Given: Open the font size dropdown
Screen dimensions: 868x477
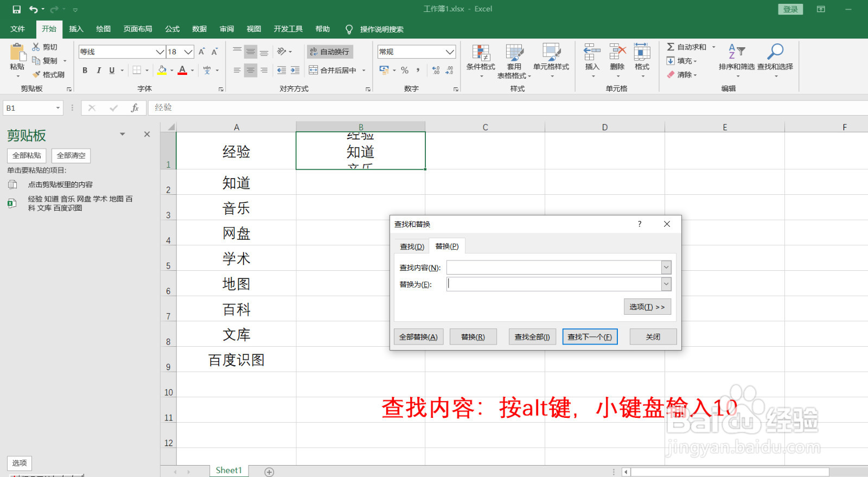Looking at the screenshot, I should tap(188, 52).
